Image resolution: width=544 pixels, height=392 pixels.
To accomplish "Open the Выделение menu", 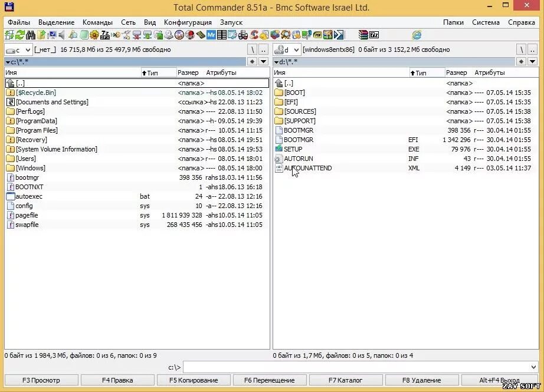I will (56, 22).
